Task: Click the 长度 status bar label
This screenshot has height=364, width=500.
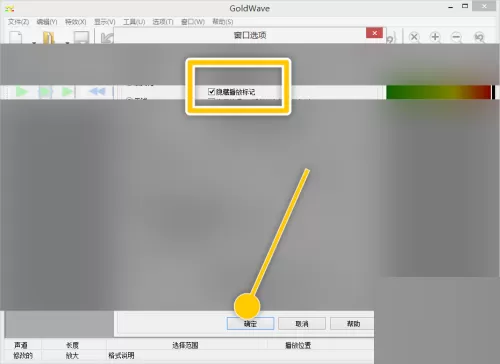Action: [x=72, y=345]
